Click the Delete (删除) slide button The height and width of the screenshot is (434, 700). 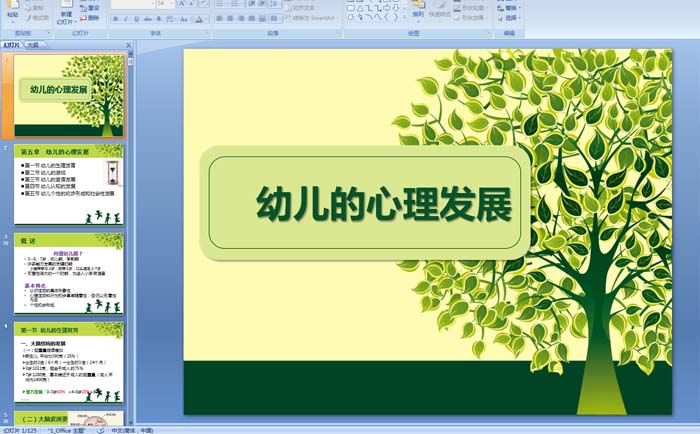(x=90, y=18)
